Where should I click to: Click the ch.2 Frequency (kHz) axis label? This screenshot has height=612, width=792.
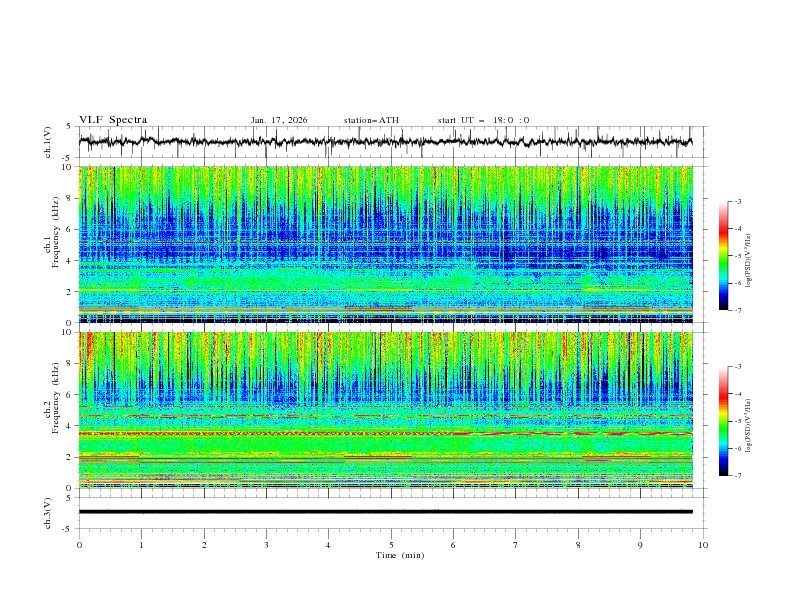[52, 398]
